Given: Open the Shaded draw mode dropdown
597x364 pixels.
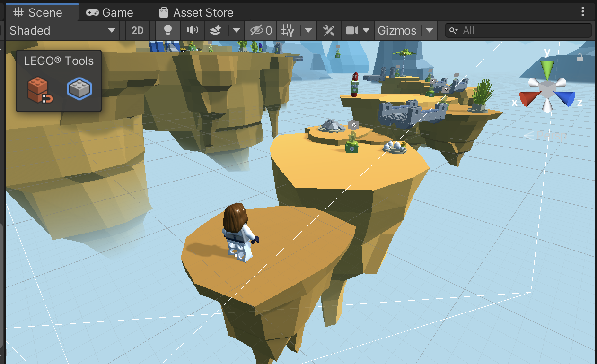Looking at the screenshot, I should (x=63, y=31).
